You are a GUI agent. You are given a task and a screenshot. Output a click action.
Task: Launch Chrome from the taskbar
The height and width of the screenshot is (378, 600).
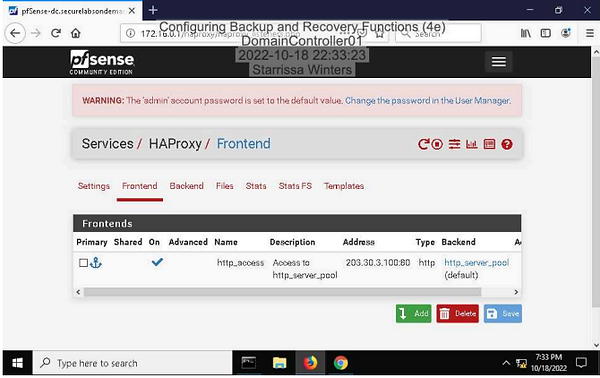[341, 363]
